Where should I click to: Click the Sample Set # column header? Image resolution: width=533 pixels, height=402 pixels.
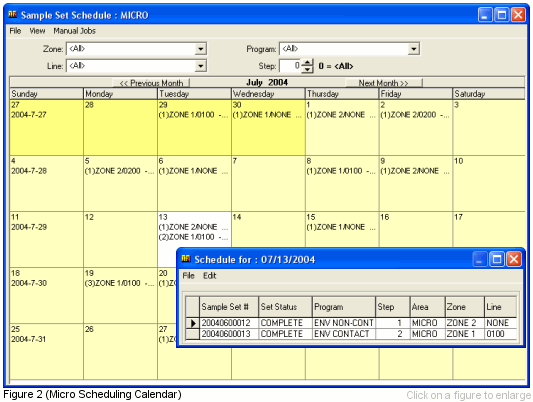pyautogui.click(x=229, y=307)
